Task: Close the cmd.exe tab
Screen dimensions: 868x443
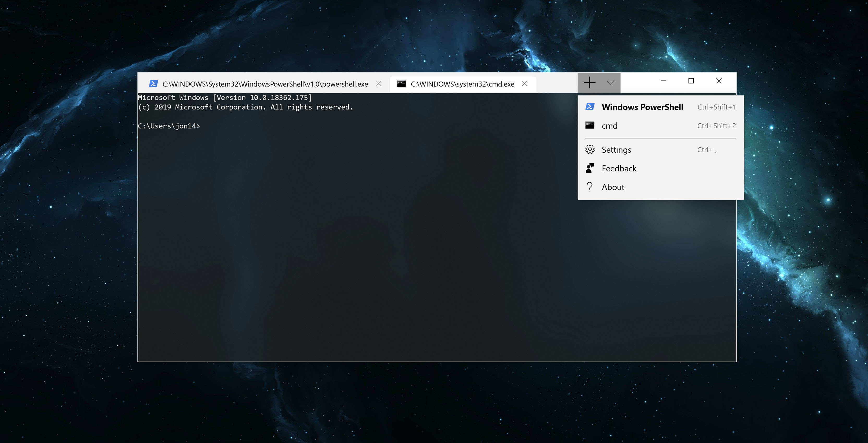Action: click(x=524, y=83)
